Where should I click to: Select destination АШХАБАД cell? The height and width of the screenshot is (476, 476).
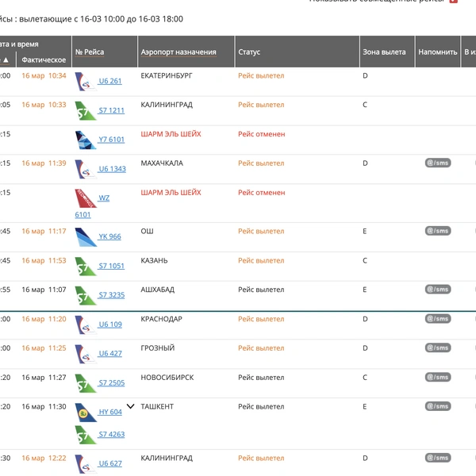pyautogui.click(x=157, y=290)
